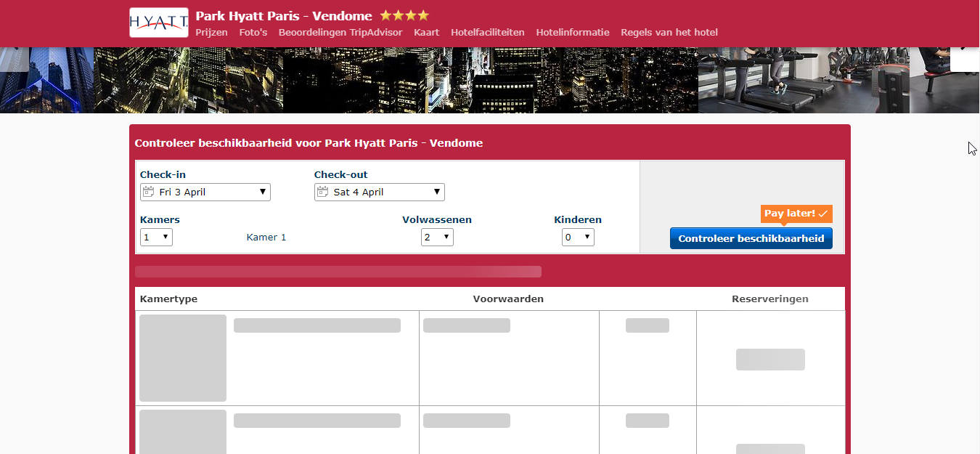Open the Check-in date dropdown
The image size is (980, 454).
(x=205, y=192)
